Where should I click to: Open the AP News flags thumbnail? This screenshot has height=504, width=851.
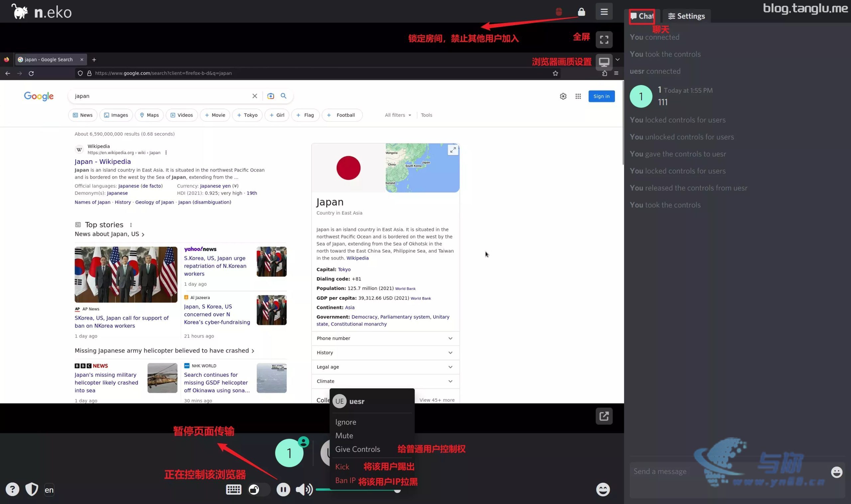click(126, 274)
